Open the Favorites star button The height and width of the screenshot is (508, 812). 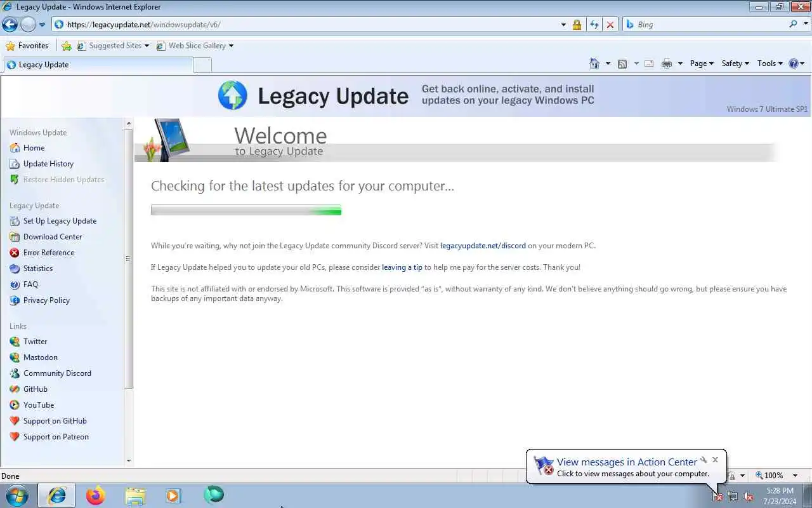tap(27, 46)
